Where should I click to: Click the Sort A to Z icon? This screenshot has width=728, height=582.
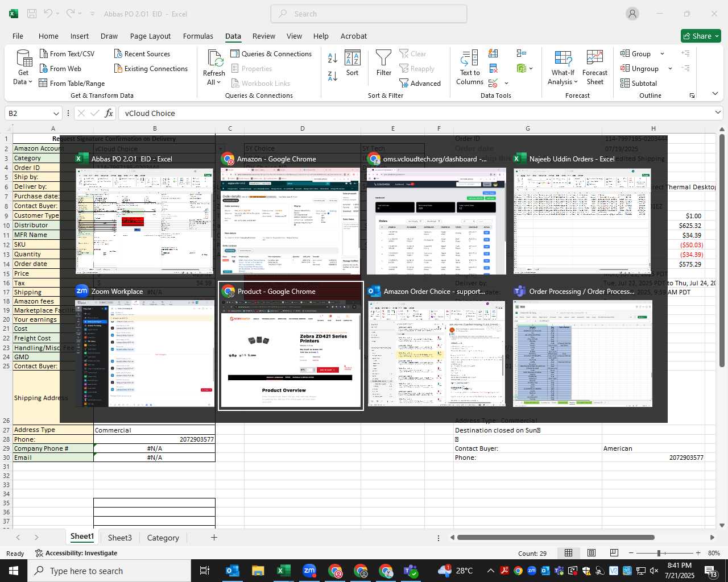tap(333, 58)
